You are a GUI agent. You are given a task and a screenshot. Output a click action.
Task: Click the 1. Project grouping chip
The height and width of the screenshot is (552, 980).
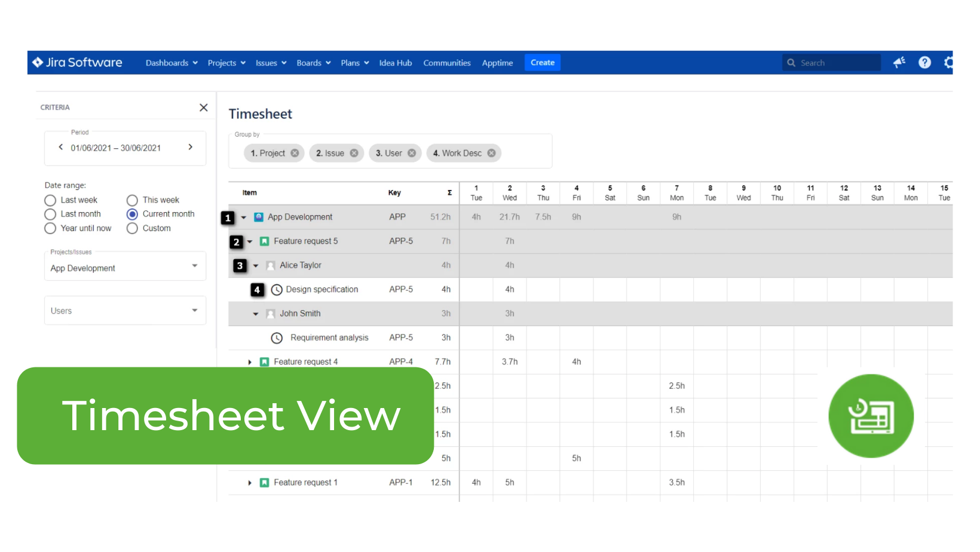[x=274, y=153]
